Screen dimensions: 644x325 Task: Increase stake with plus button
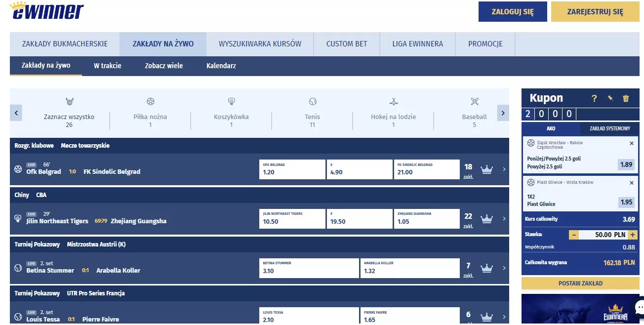click(x=633, y=235)
